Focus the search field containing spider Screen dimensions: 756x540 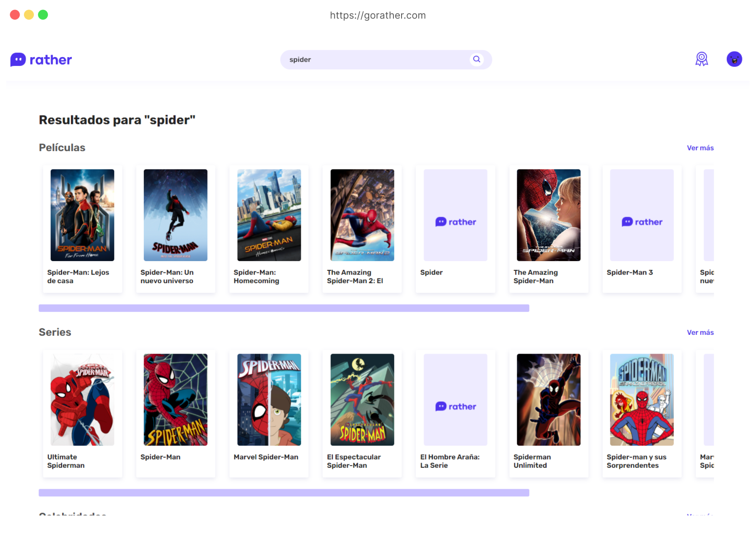(386, 60)
